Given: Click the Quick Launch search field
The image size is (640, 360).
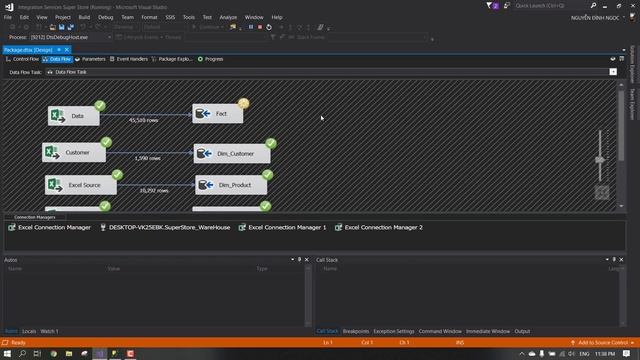Looking at the screenshot, I should tap(551, 6).
